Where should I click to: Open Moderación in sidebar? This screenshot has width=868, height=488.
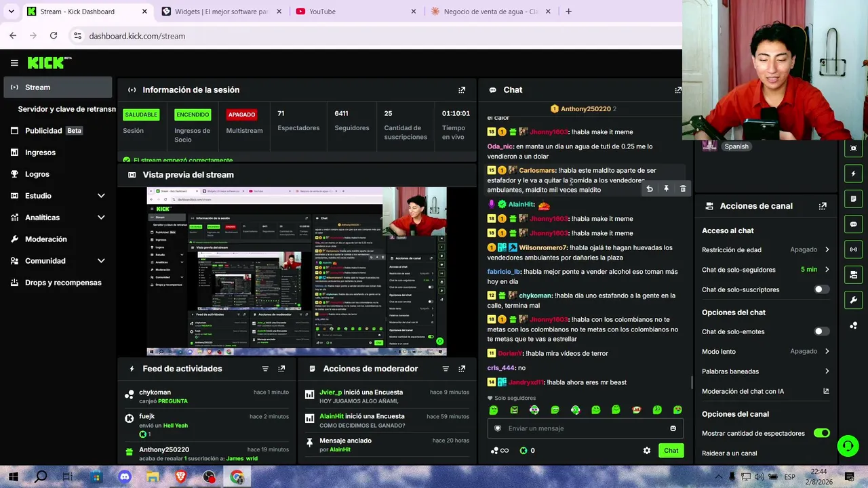pos(58,239)
